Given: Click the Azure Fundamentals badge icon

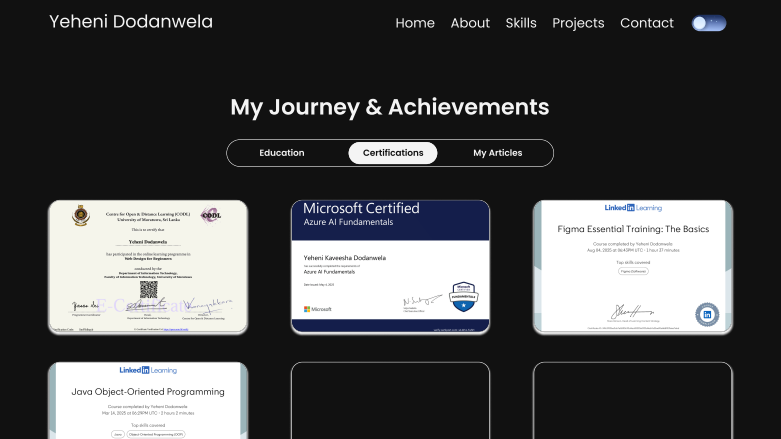Looking at the screenshot, I should click(x=462, y=298).
